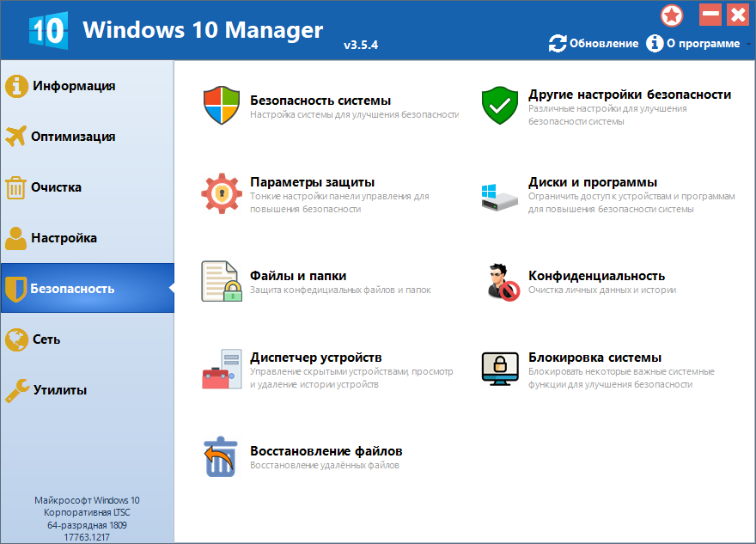
Task: Click the Windows 10 Manager title text
Action: [x=203, y=30]
